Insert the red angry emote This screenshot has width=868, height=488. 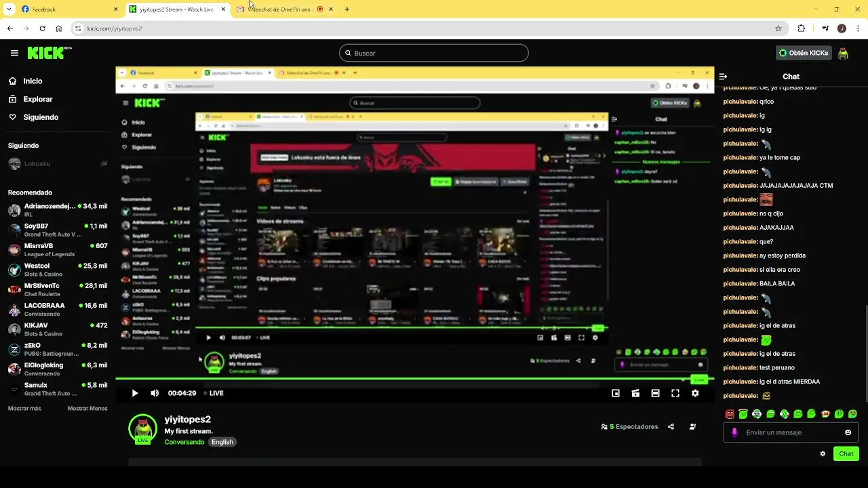730,414
